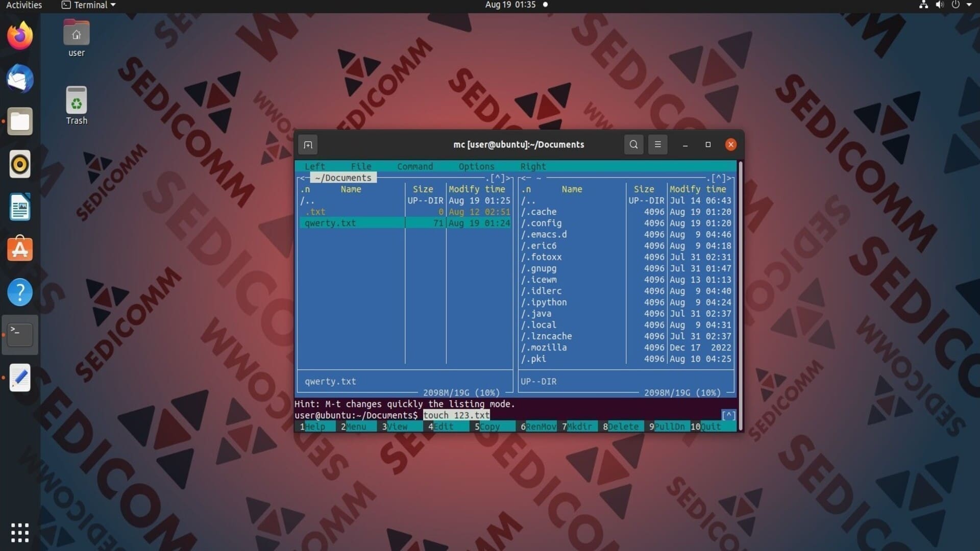
Task: Open the Trash desktop icon
Action: click(77, 106)
